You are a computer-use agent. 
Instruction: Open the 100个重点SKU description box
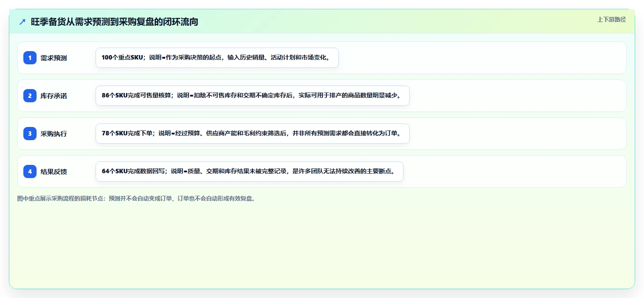pyautogui.click(x=217, y=58)
